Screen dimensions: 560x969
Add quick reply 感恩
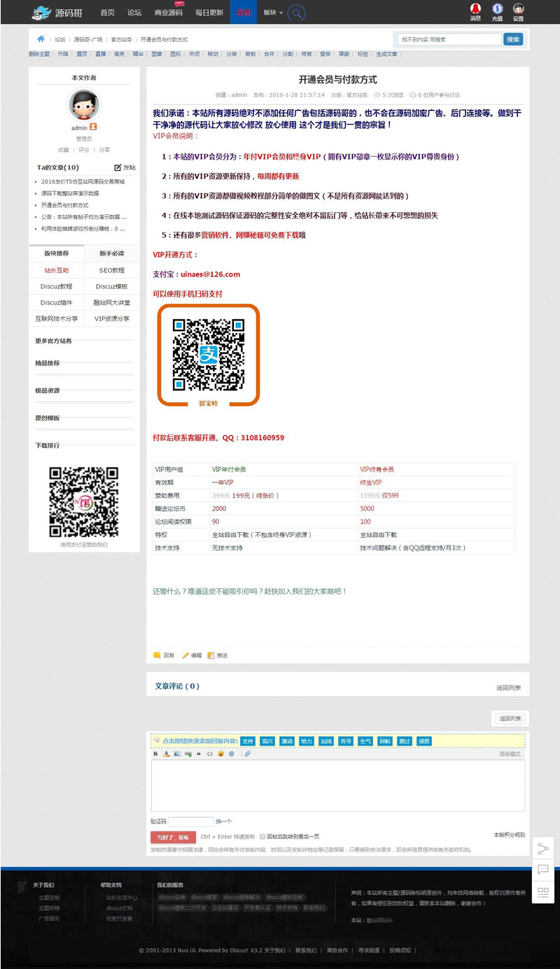pos(423,741)
